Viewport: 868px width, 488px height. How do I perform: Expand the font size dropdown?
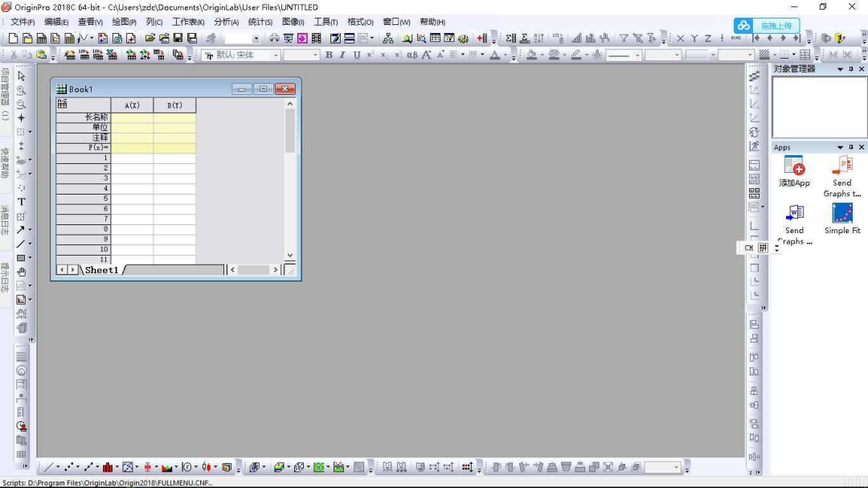314,55
